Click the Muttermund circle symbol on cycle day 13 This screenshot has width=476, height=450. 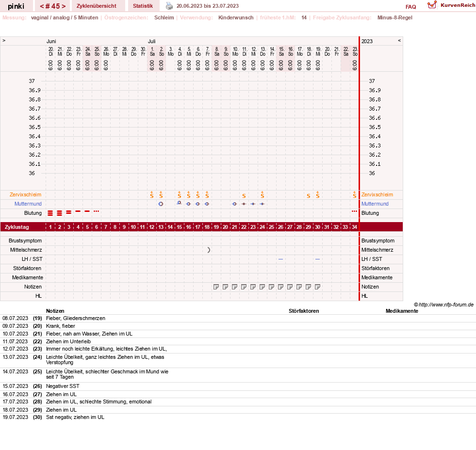[x=161, y=204]
